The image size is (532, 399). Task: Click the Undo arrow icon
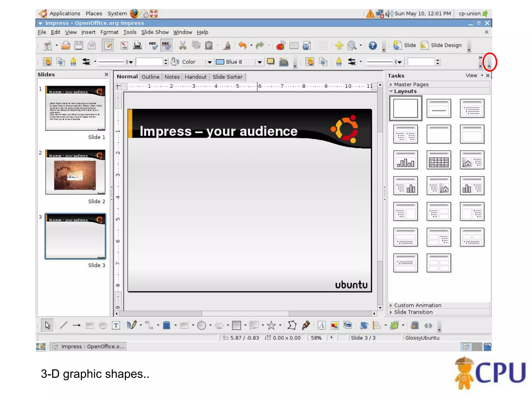(x=242, y=46)
